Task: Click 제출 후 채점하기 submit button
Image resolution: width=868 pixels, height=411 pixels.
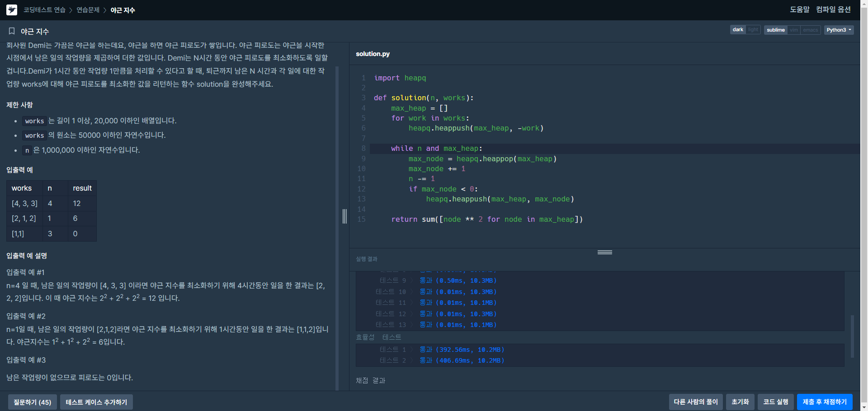Action: (x=825, y=402)
